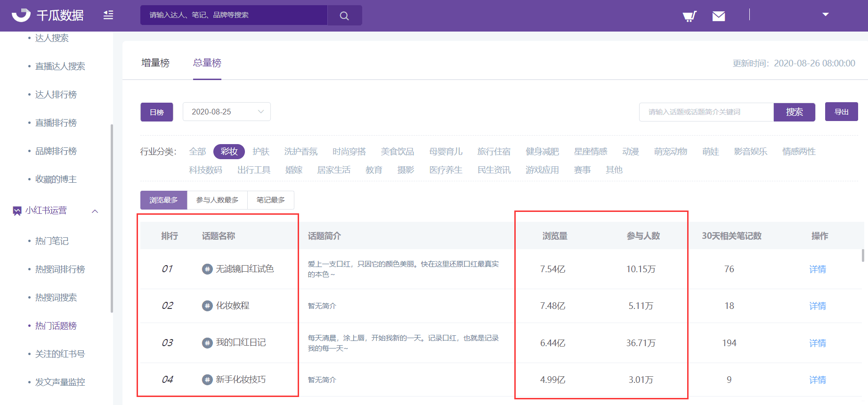Focus the 话题或话题简介关键词 input field

pyautogui.click(x=706, y=112)
